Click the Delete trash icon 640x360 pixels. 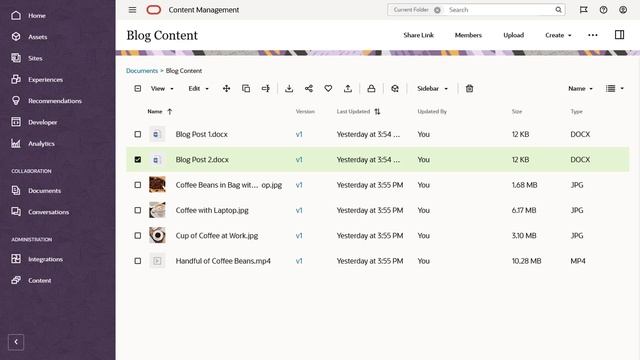point(469,89)
